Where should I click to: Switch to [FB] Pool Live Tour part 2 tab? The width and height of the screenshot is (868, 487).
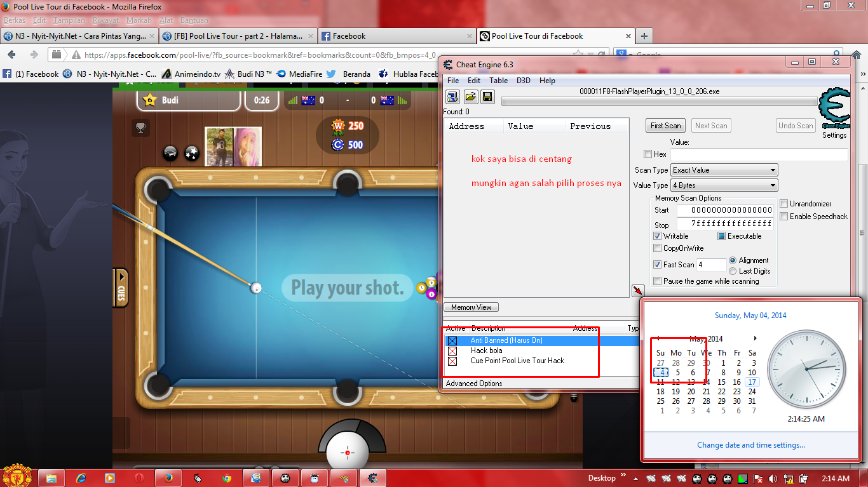238,36
